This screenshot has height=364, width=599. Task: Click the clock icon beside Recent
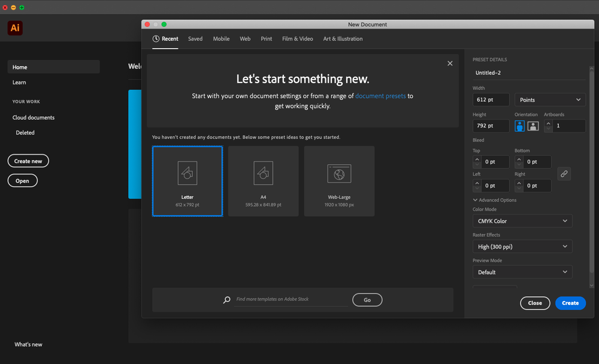(156, 39)
